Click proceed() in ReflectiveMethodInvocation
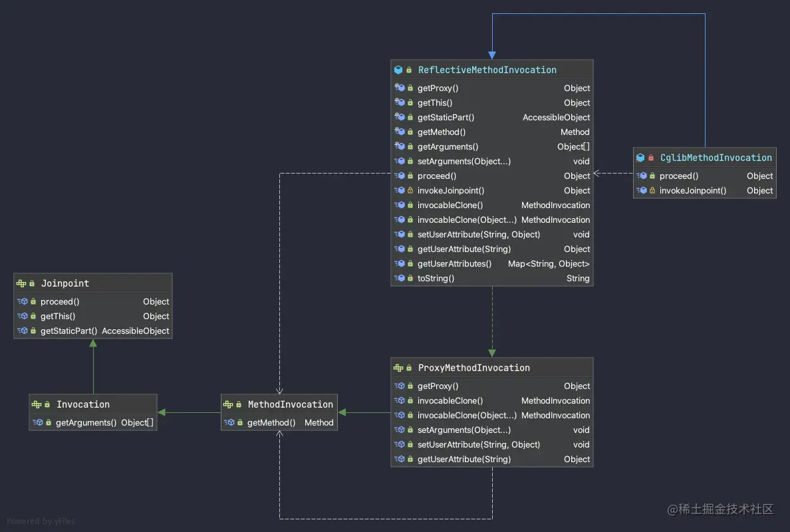The height and width of the screenshot is (532, 790). pos(437,176)
